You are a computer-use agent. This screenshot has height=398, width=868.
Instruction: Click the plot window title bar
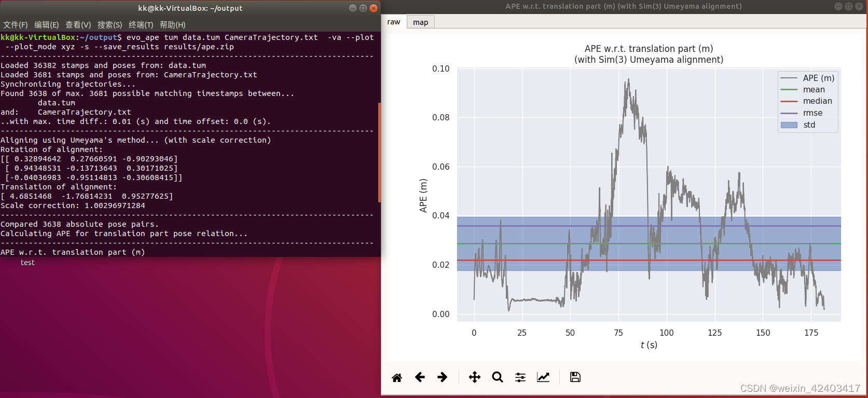pyautogui.click(x=624, y=6)
